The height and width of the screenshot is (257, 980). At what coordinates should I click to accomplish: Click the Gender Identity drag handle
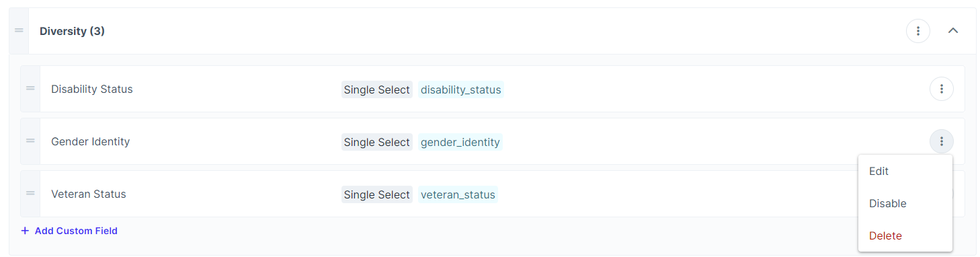30,141
